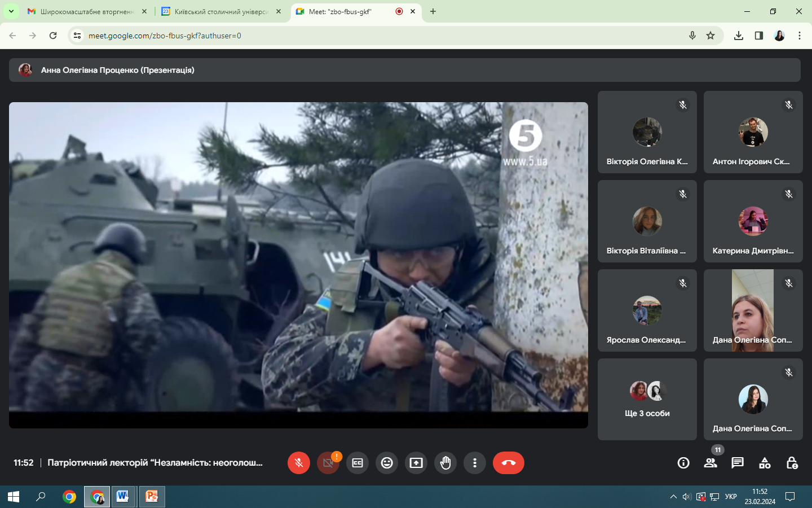
Task: Open the emoji reactions panel
Action: tap(387, 463)
